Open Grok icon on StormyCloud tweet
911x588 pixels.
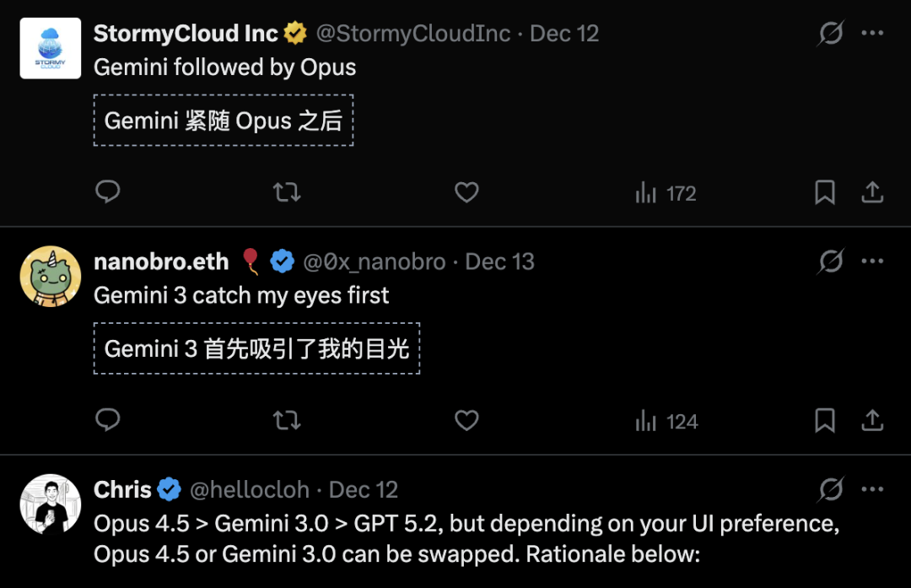click(831, 34)
